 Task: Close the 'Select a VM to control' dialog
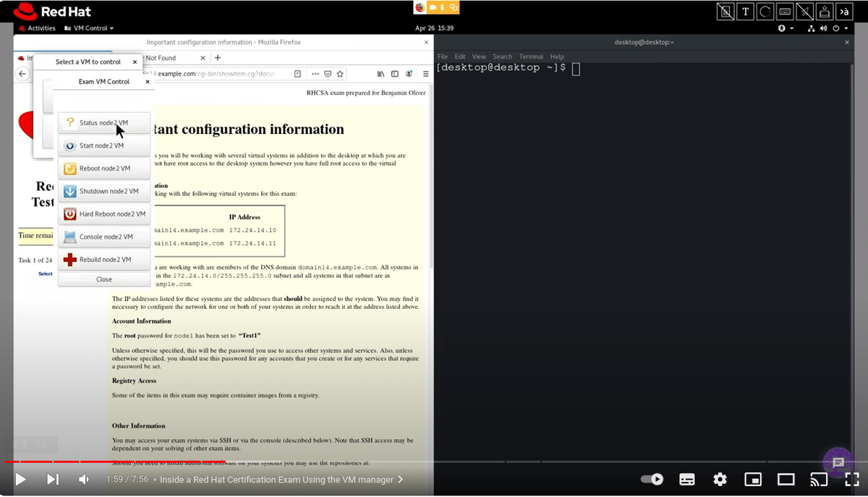click(x=135, y=62)
